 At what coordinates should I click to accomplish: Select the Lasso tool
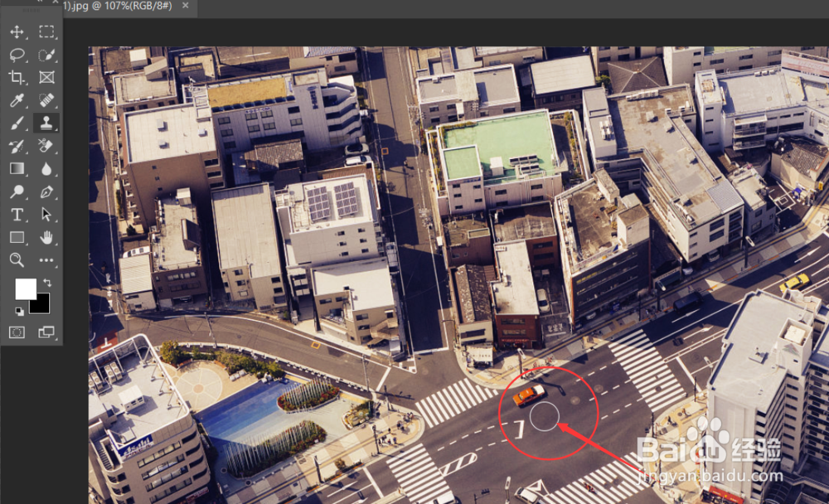pos(17,55)
